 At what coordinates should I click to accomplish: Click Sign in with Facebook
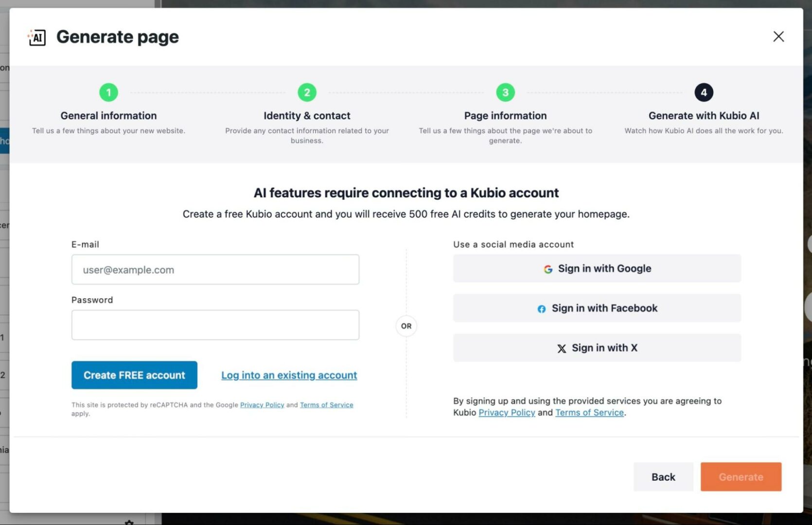coord(597,308)
